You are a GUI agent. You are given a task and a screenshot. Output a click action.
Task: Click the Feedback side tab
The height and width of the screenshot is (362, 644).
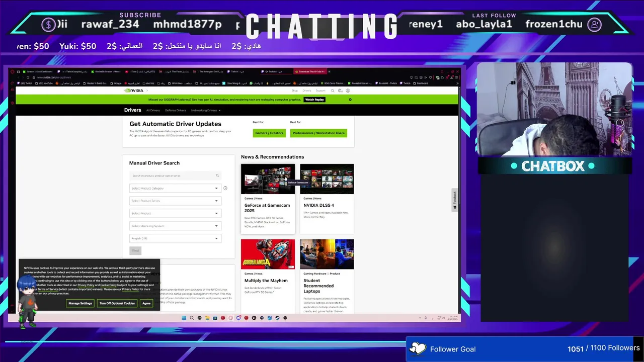pyautogui.click(x=455, y=200)
